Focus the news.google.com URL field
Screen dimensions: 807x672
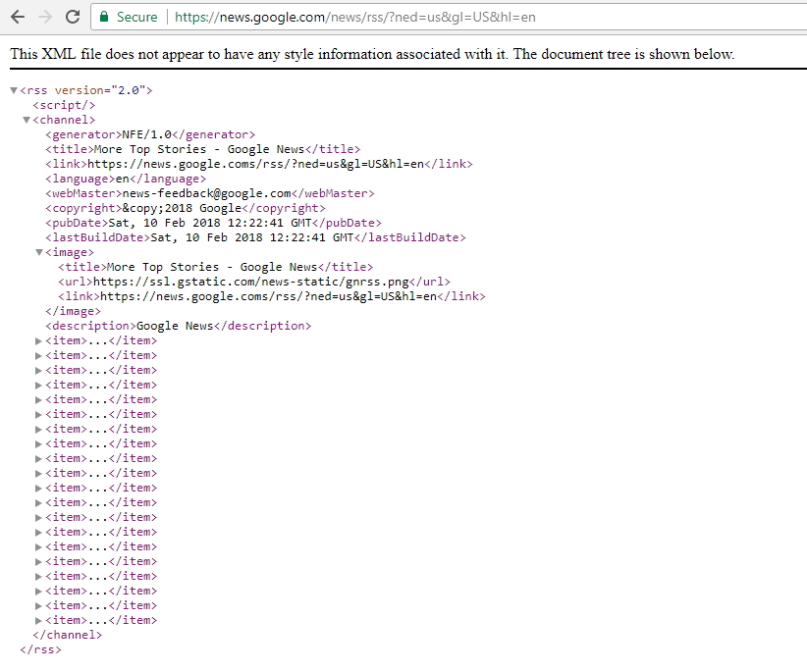pyautogui.click(x=355, y=17)
